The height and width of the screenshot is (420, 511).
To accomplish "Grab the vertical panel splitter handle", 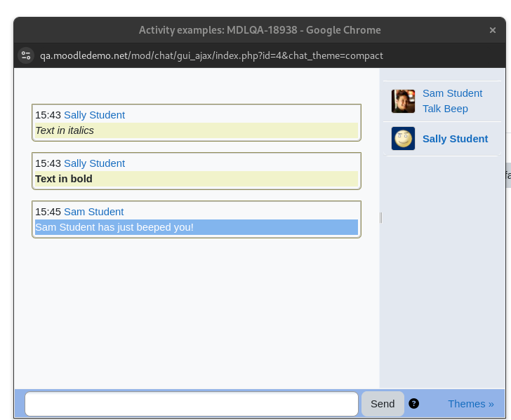I will [380, 217].
